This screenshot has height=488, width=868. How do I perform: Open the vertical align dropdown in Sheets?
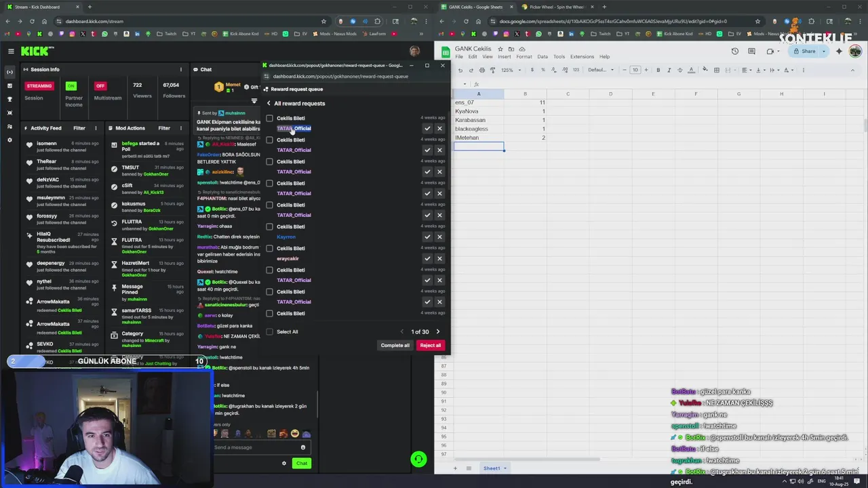(761, 70)
